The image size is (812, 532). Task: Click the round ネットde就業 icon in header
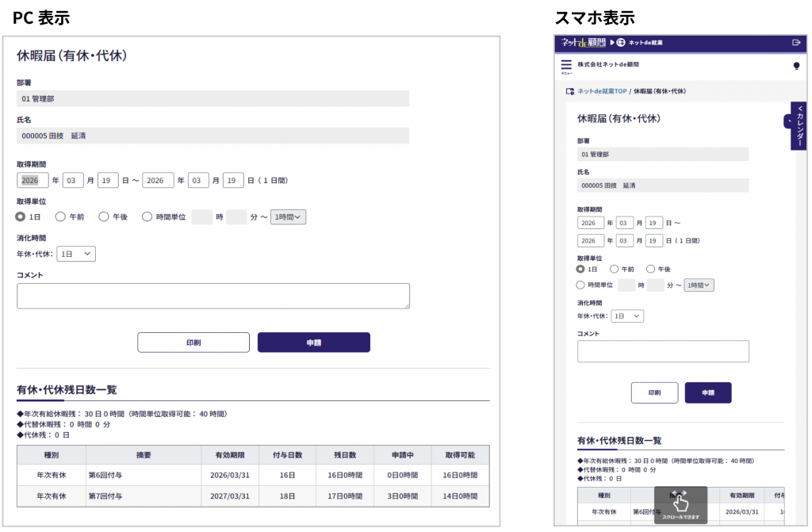tap(620, 42)
